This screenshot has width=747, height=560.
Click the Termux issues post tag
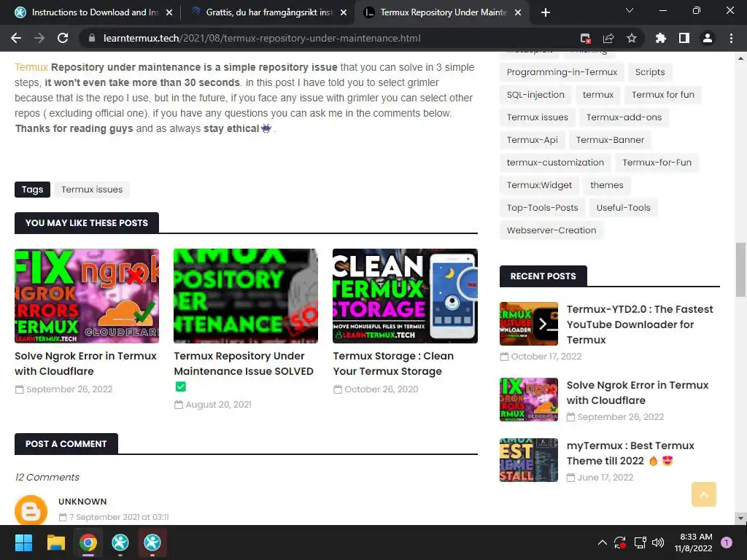[x=92, y=190]
